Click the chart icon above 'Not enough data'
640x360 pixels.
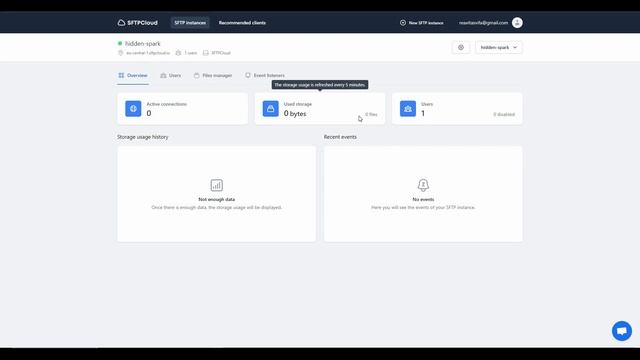pos(217,185)
